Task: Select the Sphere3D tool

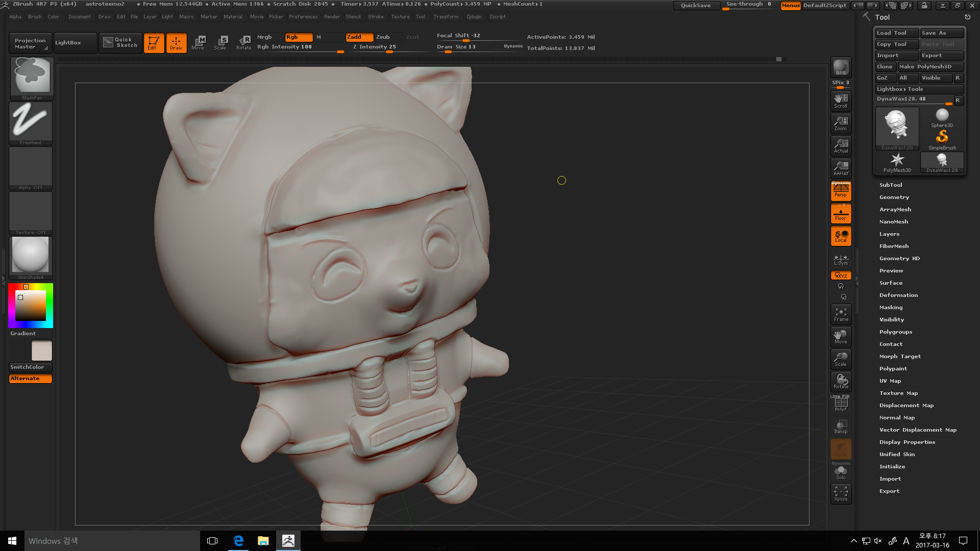Action: 942,118
